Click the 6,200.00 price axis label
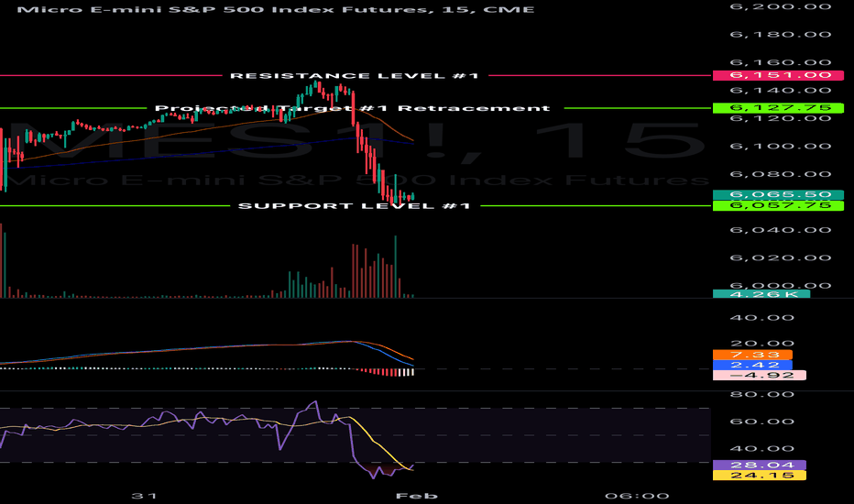Image resolution: width=854 pixels, height=504 pixels. (781, 6)
